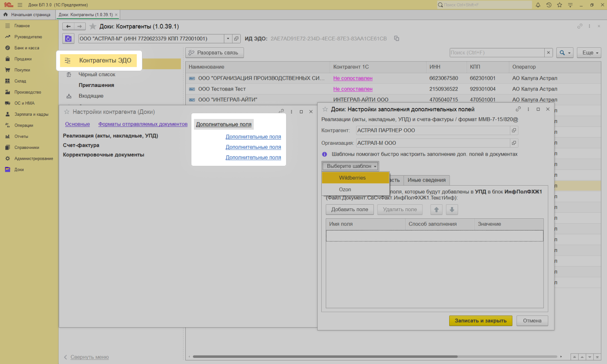
Task: Click the back navigation arrow
Action: click(68, 26)
